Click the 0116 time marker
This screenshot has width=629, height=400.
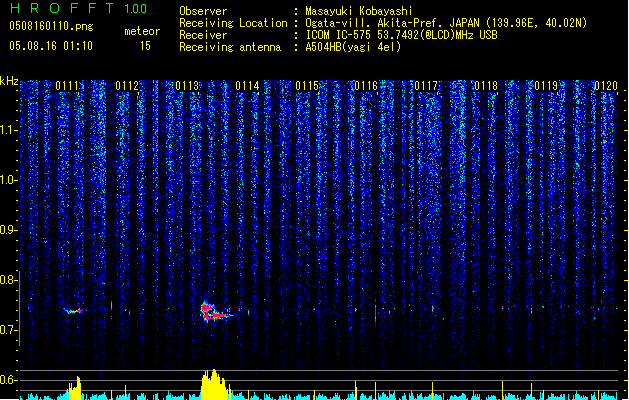pos(366,86)
